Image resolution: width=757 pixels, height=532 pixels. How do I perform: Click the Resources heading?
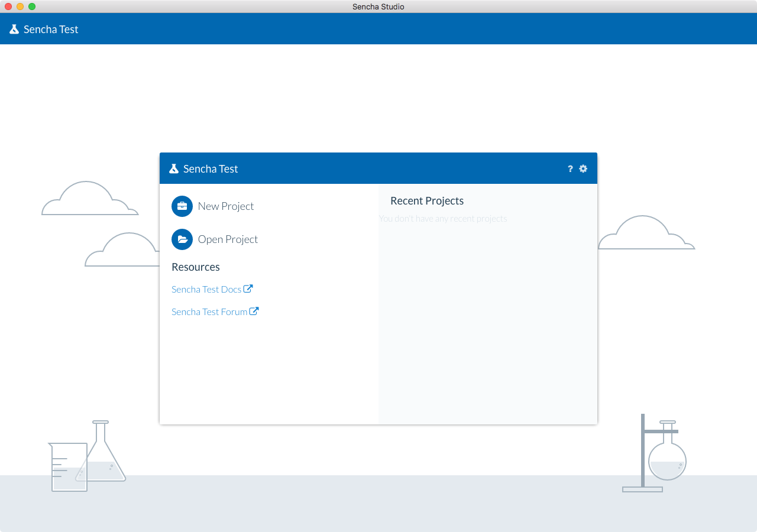pos(196,267)
